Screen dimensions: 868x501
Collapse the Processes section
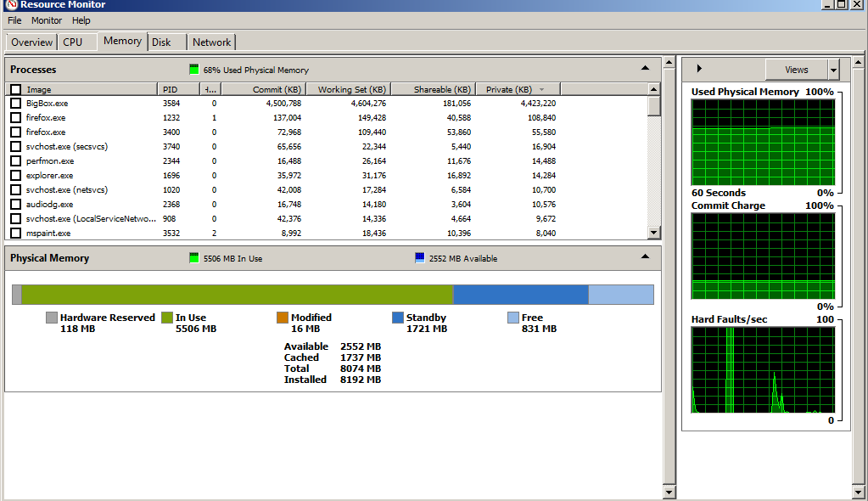645,68
